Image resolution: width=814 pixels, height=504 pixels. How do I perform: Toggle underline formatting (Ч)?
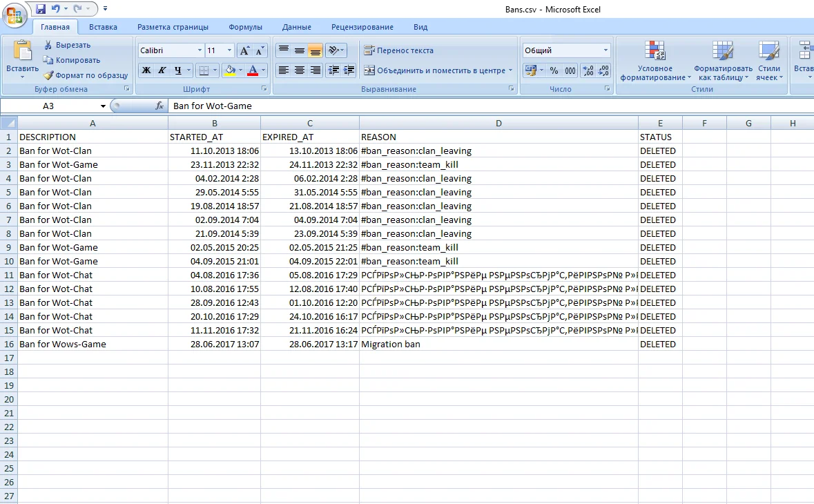pyautogui.click(x=178, y=70)
